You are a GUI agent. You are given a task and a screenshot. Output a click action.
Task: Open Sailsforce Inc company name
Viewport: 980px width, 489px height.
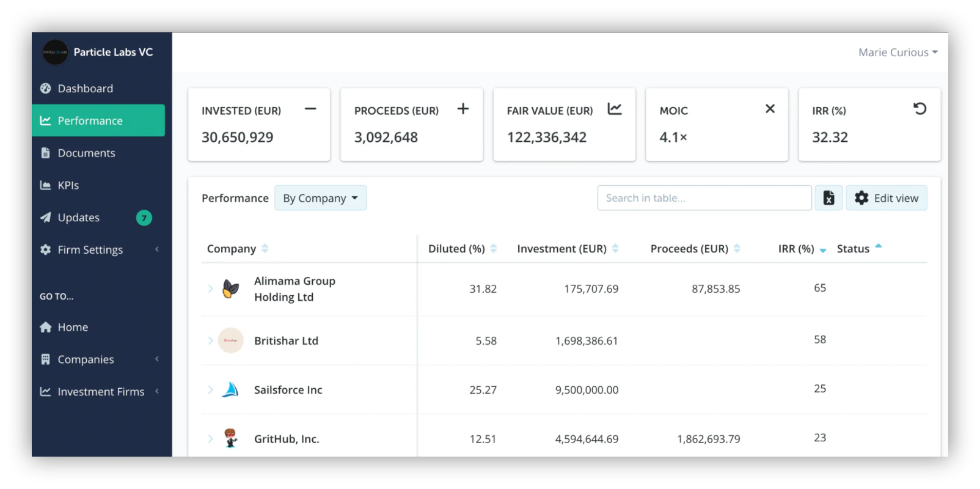click(x=288, y=389)
